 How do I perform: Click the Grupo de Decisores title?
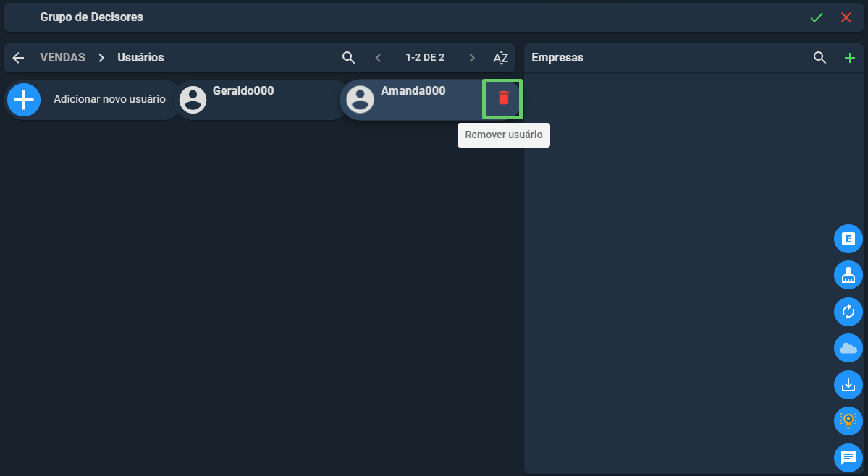pos(91,17)
